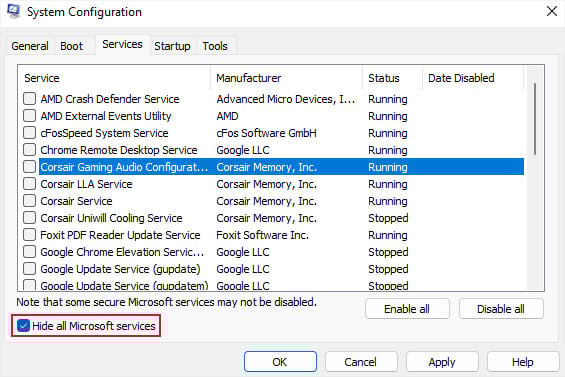Click Enable all button

tap(407, 309)
